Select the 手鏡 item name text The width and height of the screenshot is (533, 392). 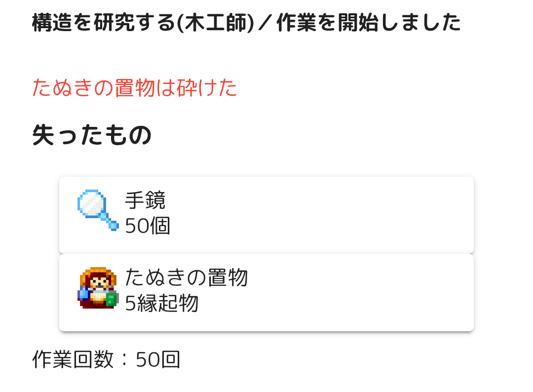coord(145,200)
